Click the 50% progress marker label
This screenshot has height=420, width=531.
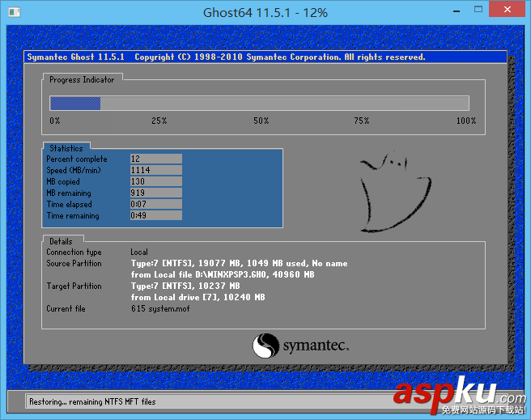coord(261,121)
